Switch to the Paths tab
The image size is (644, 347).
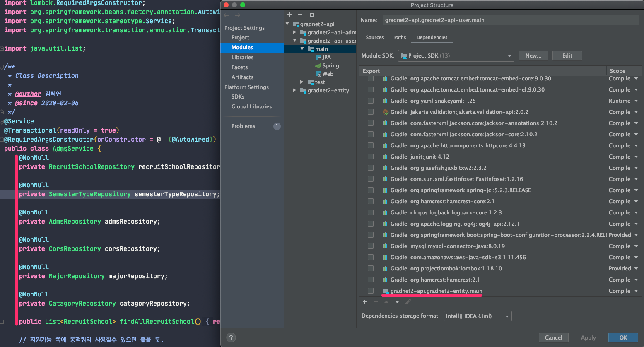[x=400, y=37]
